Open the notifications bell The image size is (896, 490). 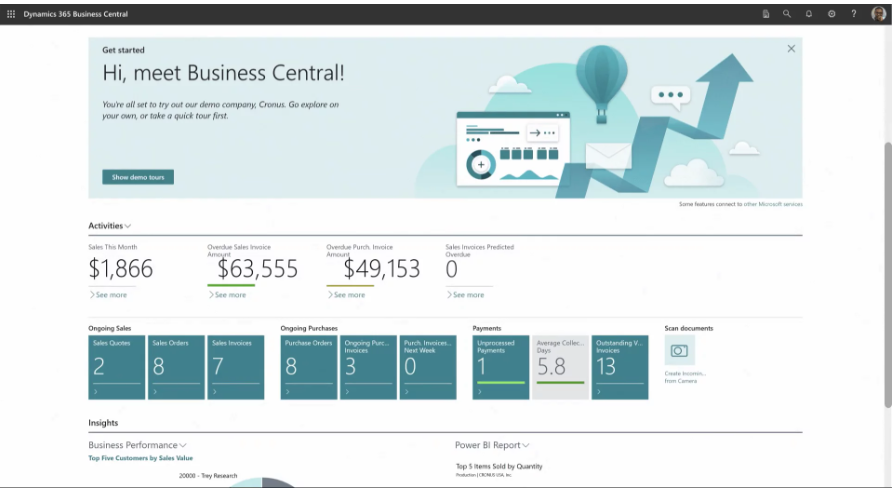(x=809, y=14)
